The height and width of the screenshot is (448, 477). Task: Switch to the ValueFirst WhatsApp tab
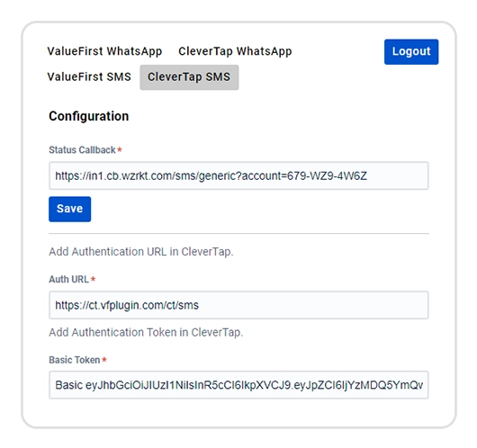coord(104,51)
